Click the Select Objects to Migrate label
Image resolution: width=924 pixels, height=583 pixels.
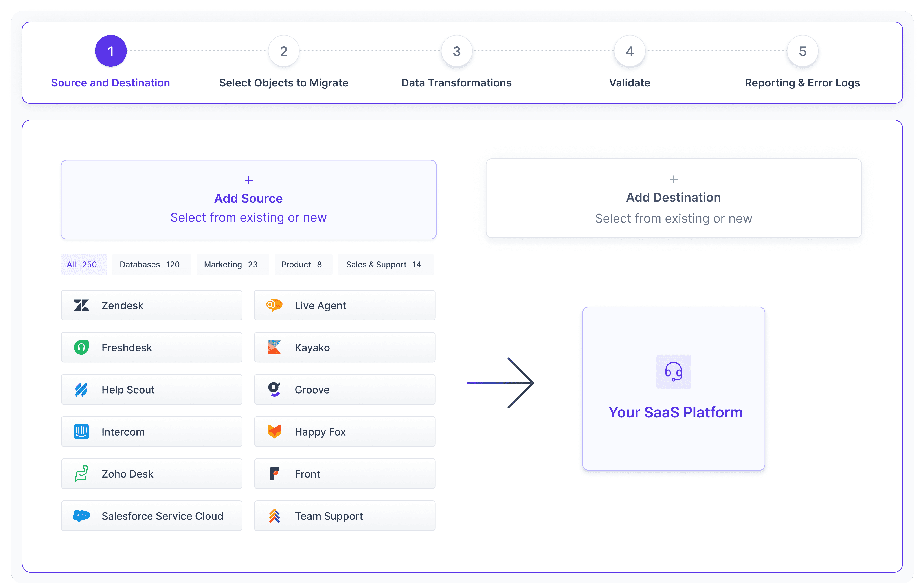click(284, 83)
